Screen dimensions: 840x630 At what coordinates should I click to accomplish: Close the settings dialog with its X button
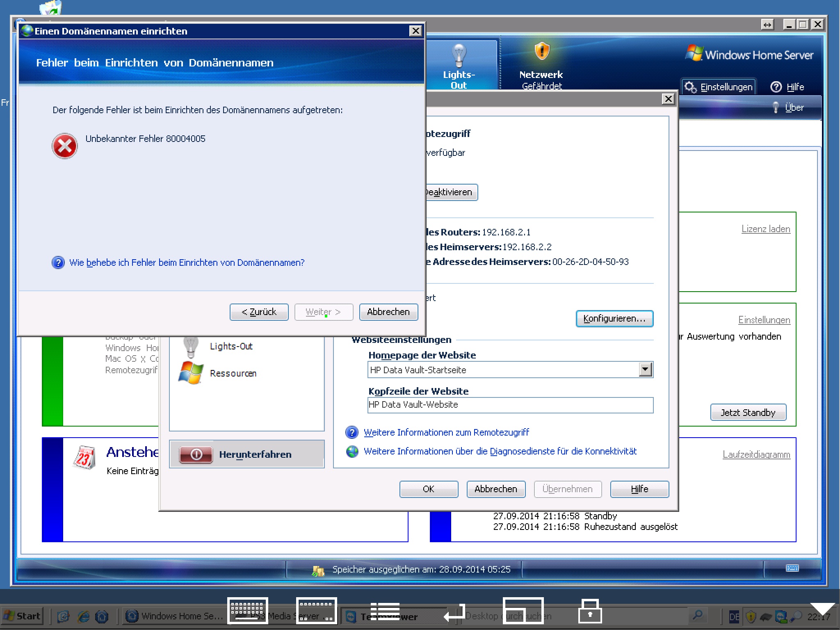coord(668,99)
